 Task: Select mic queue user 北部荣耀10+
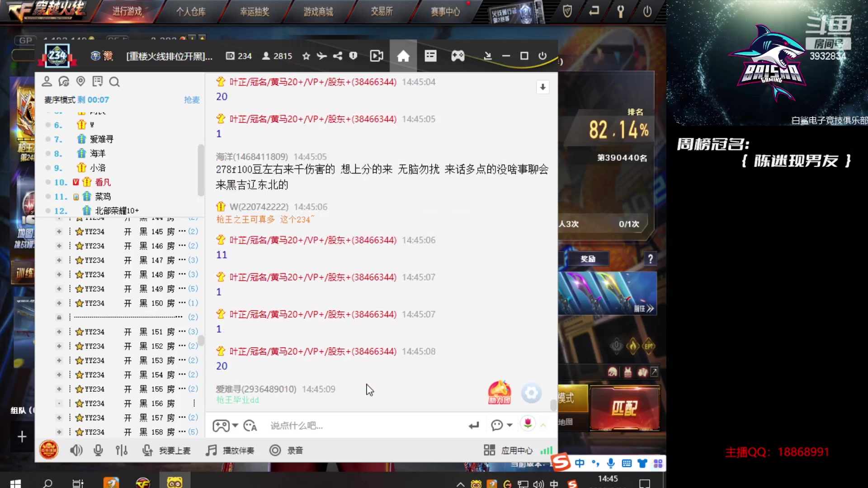point(117,211)
